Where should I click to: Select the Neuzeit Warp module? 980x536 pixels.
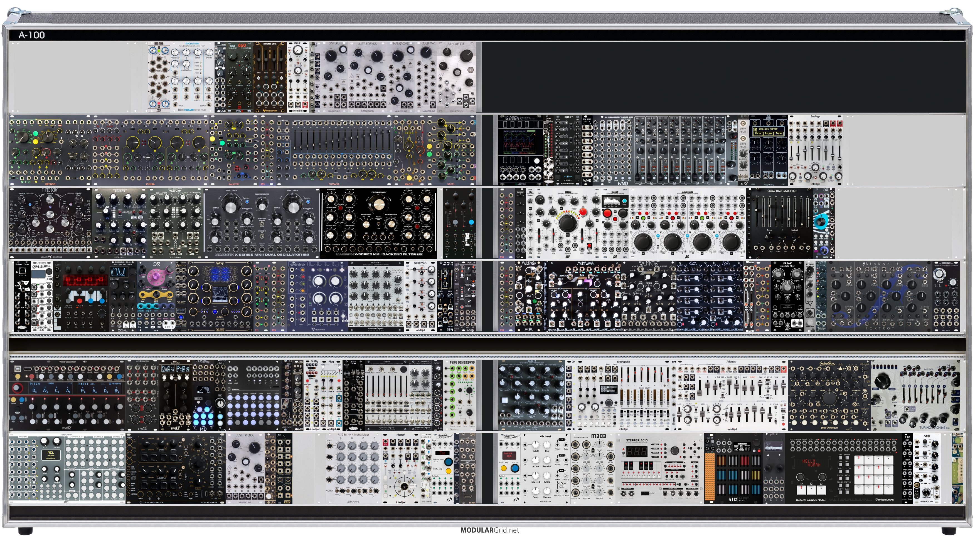click(x=220, y=297)
